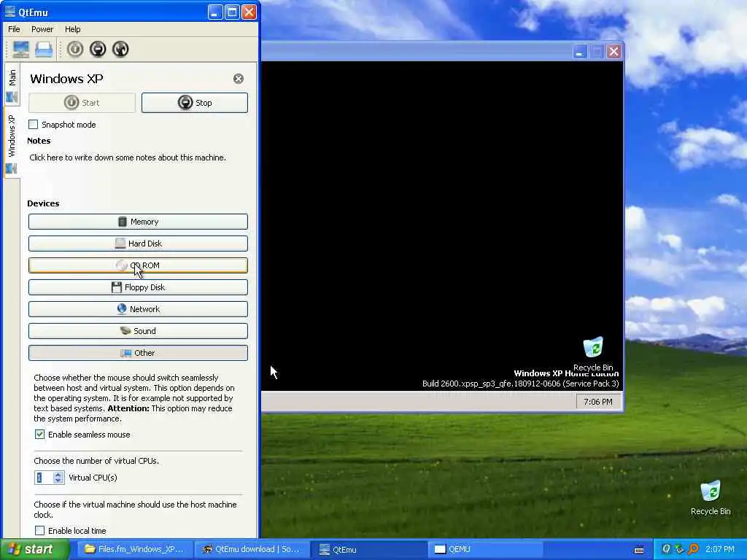Click the 7:06 PM clock in QEMU window
The height and width of the screenshot is (560, 747).
pyautogui.click(x=598, y=402)
